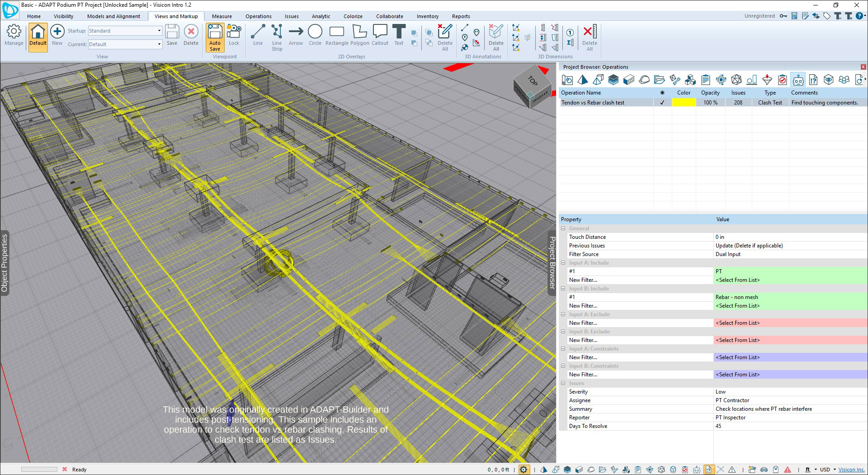Image resolution: width=868 pixels, height=475 pixels.
Task: Open the Visicon Inc. link
Action: (851, 470)
